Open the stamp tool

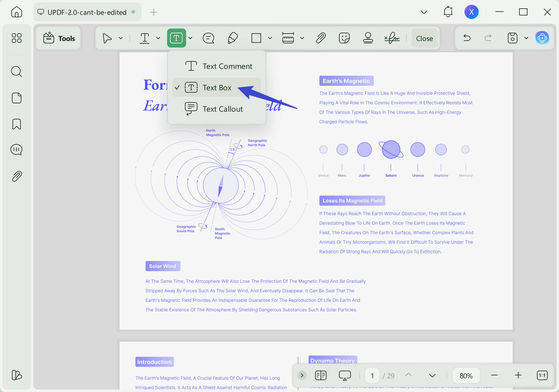point(368,38)
